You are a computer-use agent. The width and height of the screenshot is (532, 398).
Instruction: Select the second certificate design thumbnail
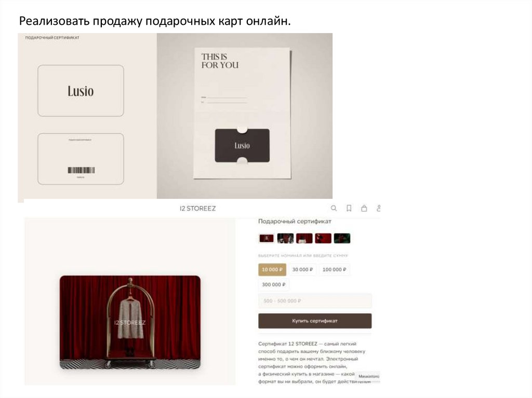coord(285,238)
